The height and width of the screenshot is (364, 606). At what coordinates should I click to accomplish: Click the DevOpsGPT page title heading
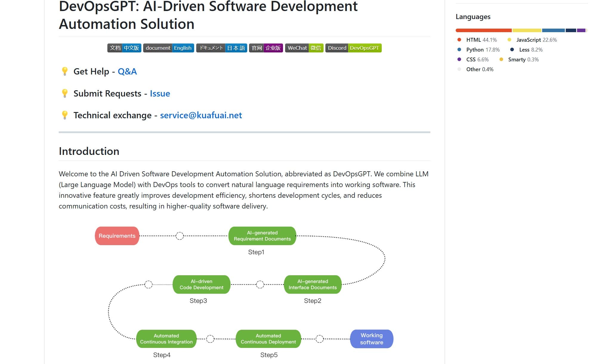tap(208, 15)
